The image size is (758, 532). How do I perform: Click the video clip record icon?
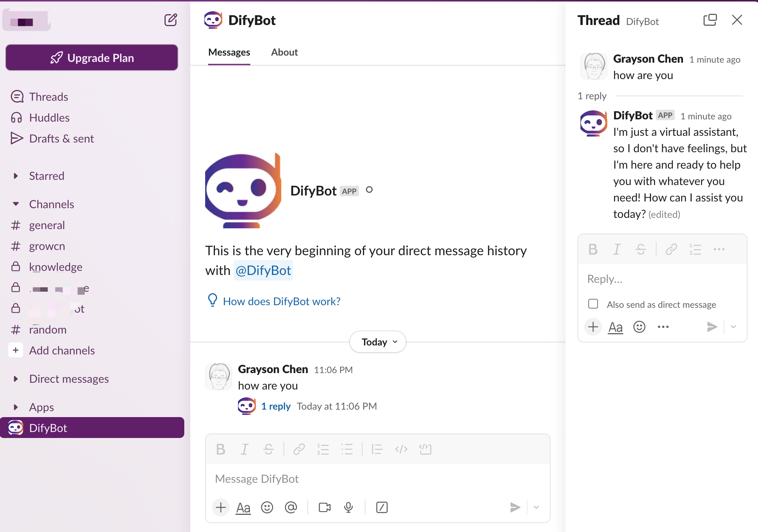tap(324, 507)
